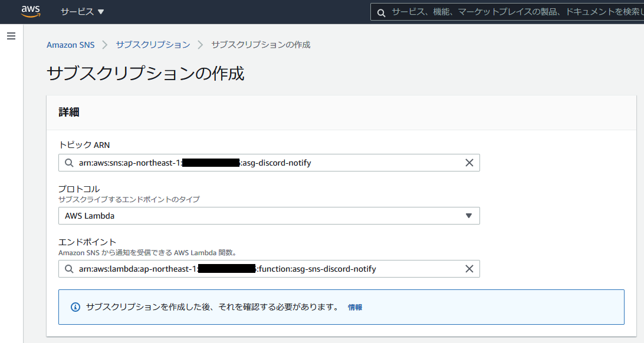
Task: Click the エンドポイント Lambda ARN field
Action: [x=269, y=269]
